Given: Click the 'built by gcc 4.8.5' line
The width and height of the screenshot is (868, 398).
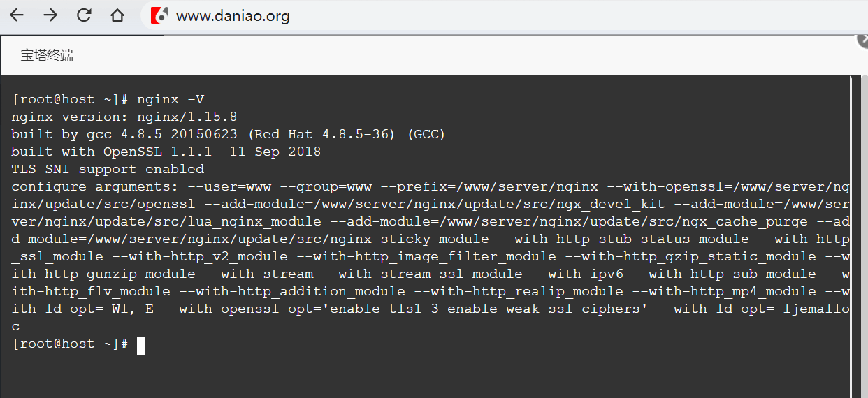Looking at the screenshot, I should [229, 134].
